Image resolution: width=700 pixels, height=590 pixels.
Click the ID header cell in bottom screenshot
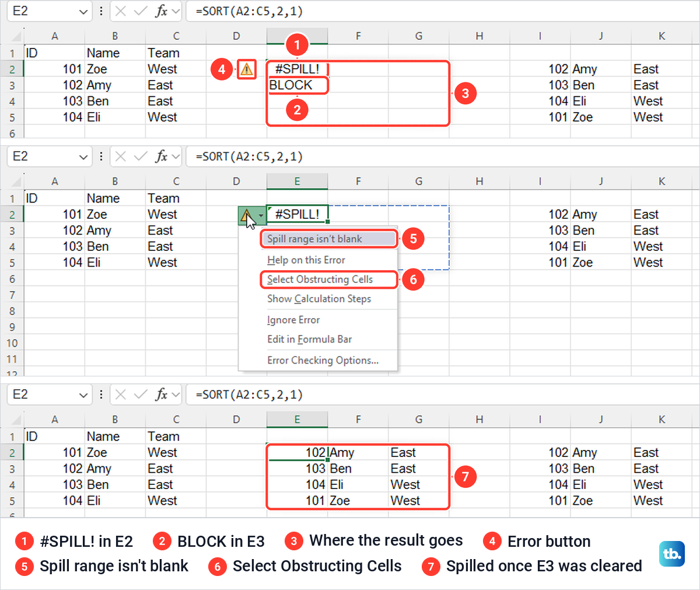(x=54, y=437)
